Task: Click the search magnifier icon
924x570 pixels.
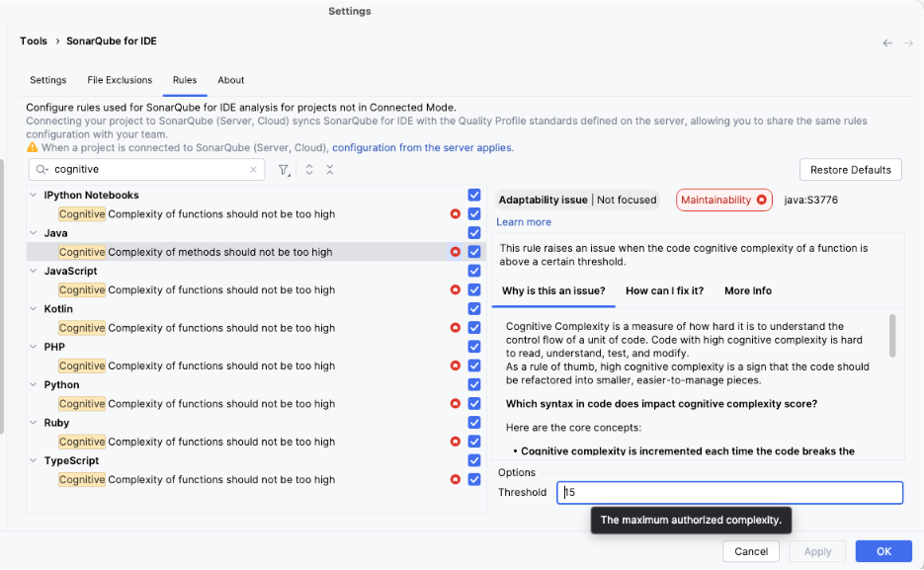Action: pyautogui.click(x=42, y=170)
